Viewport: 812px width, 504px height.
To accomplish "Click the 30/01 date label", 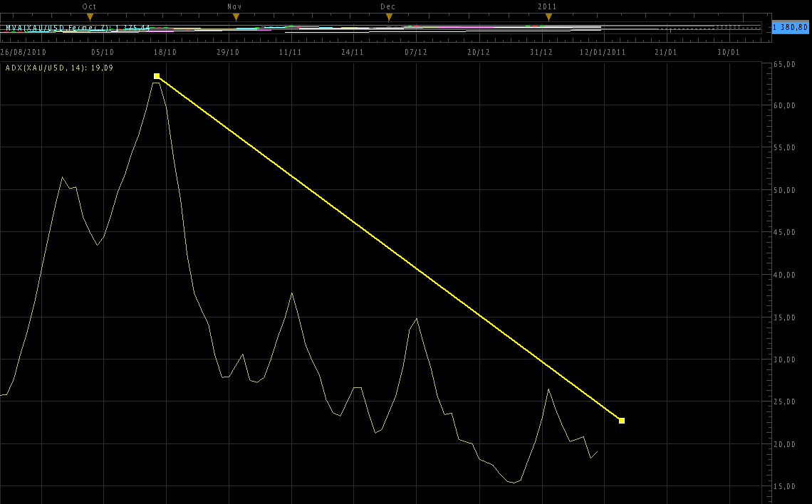I will click(729, 52).
